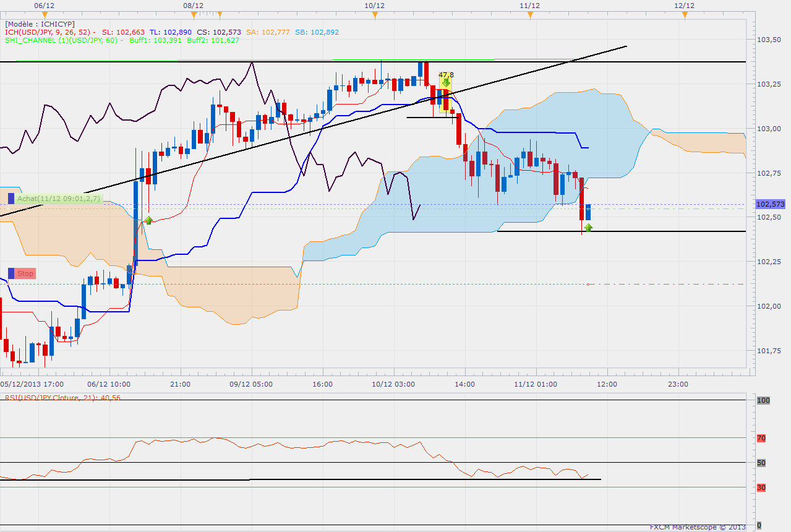Click the 23:00 time axis label
Image resolution: width=791 pixels, height=532 pixels.
click(x=678, y=384)
